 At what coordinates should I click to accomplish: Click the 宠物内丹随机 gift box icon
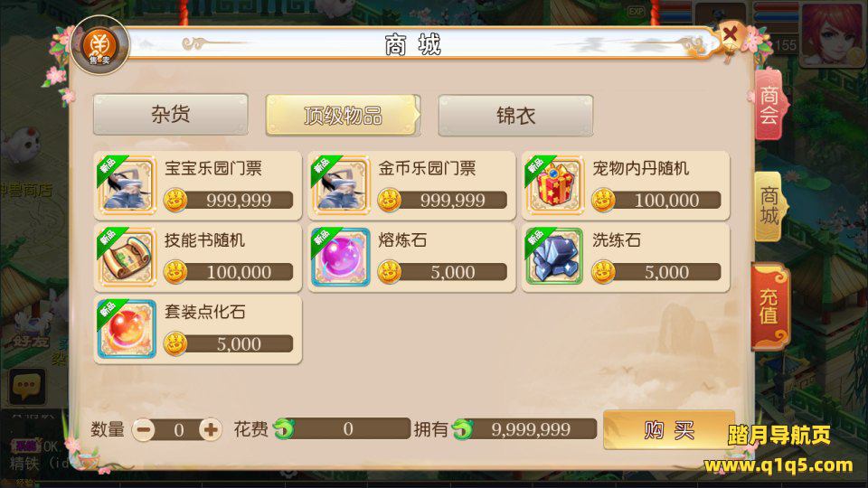(x=554, y=185)
